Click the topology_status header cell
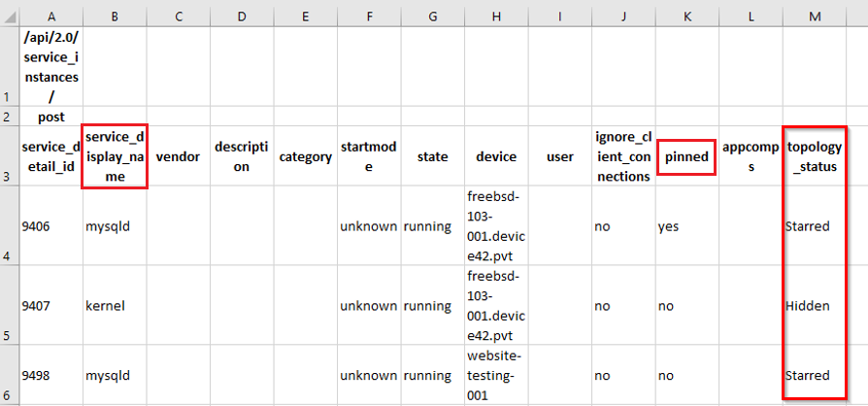The width and height of the screenshot is (868, 406). [815, 156]
